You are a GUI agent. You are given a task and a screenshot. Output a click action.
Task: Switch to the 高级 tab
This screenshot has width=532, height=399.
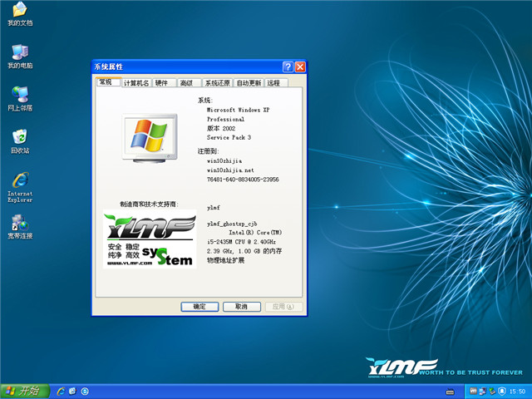[189, 83]
